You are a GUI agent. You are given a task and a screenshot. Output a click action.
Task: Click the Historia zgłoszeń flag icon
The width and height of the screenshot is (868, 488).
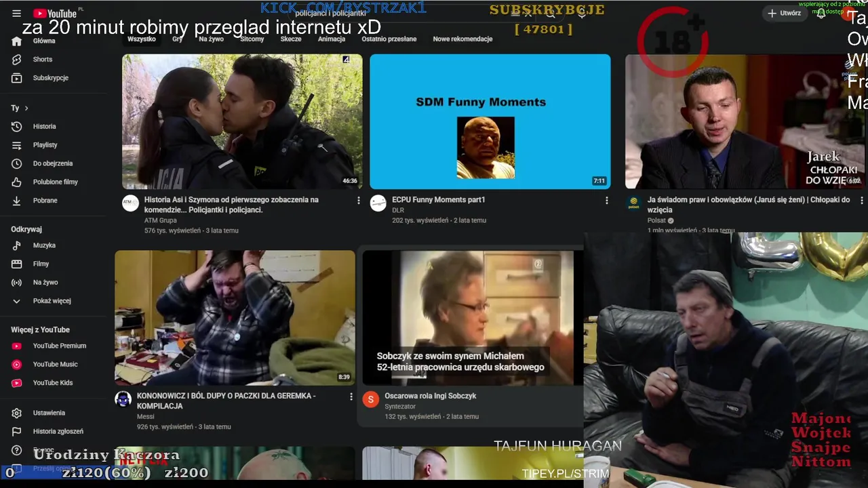point(17,432)
